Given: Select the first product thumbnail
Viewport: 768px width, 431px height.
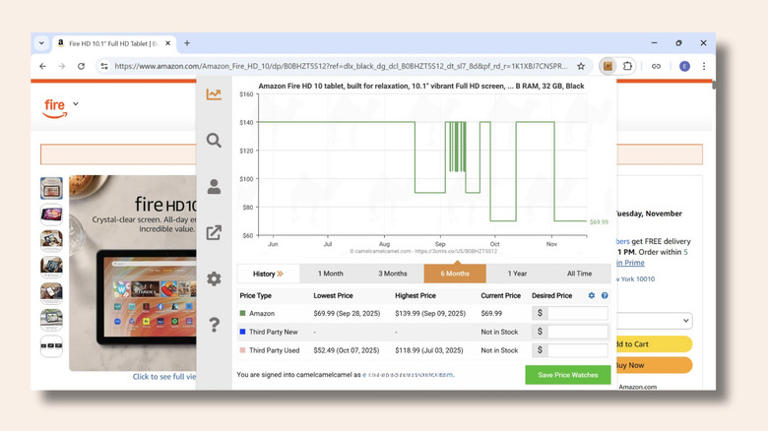Looking at the screenshot, I should 51,188.
